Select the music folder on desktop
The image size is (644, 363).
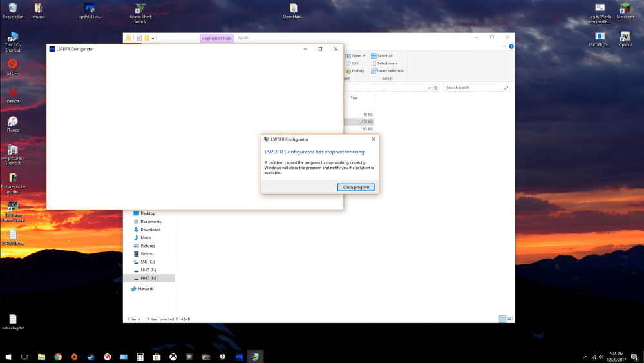pos(38,11)
